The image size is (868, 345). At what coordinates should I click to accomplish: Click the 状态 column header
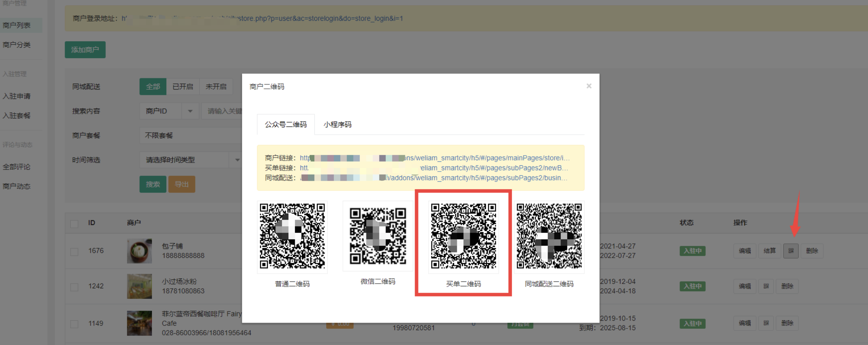point(686,222)
